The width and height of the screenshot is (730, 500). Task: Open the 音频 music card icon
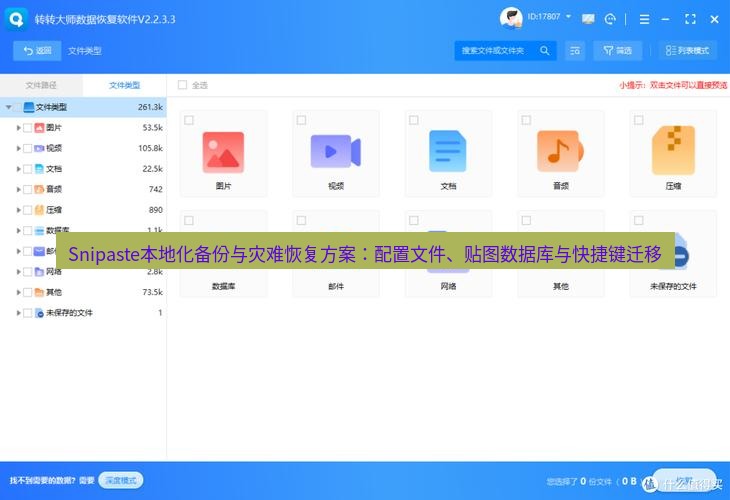point(560,151)
